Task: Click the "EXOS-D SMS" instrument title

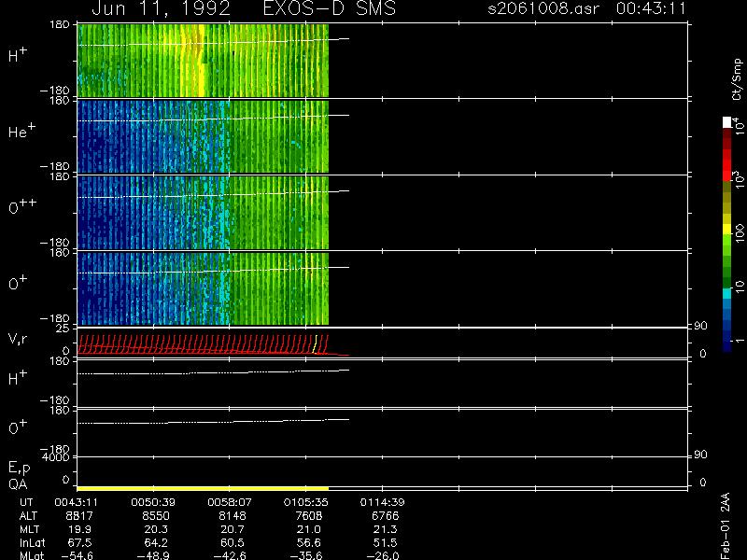Action: pyautogui.click(x=330, y=8)
